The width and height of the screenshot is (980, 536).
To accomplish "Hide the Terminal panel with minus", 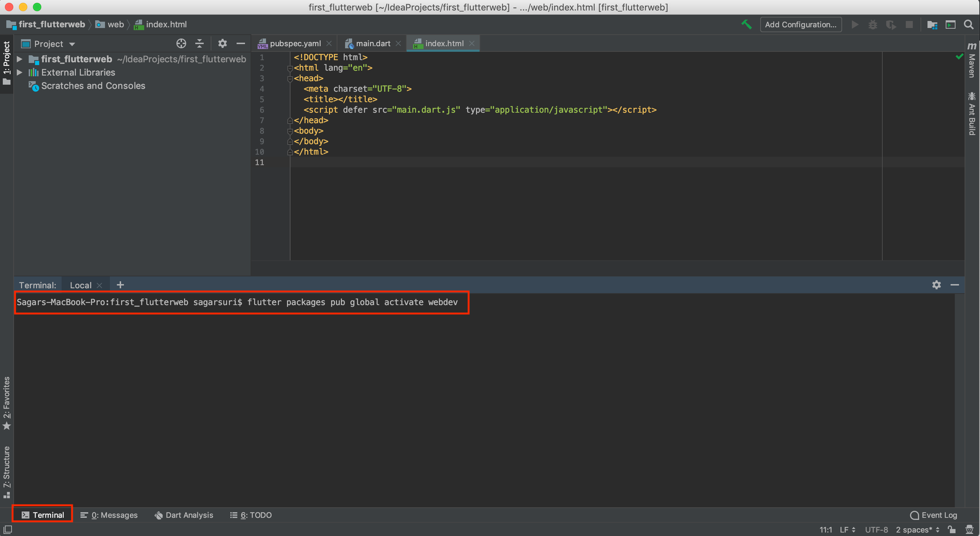I will click(x=954, y=284).
